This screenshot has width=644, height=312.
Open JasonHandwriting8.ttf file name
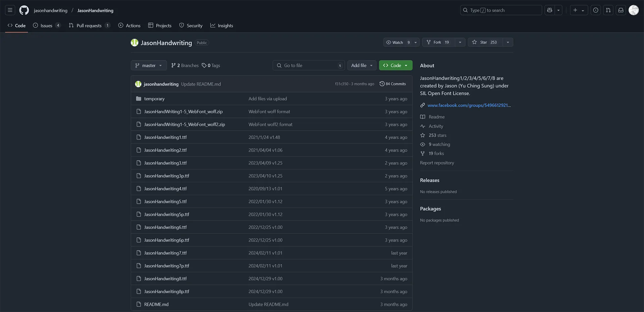tap(165, 279)
